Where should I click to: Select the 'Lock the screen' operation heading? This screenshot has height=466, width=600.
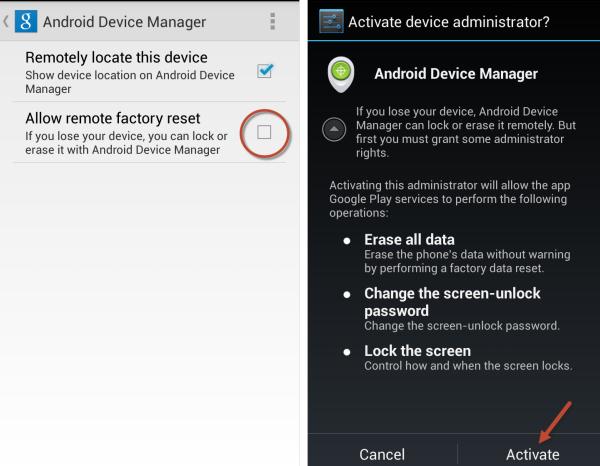417,351
